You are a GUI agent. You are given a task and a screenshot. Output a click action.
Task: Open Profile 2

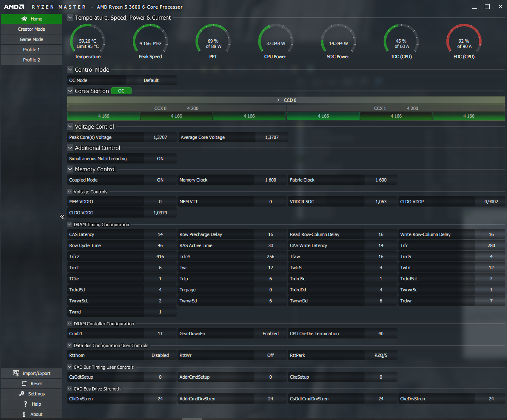(x=32, y=60)
